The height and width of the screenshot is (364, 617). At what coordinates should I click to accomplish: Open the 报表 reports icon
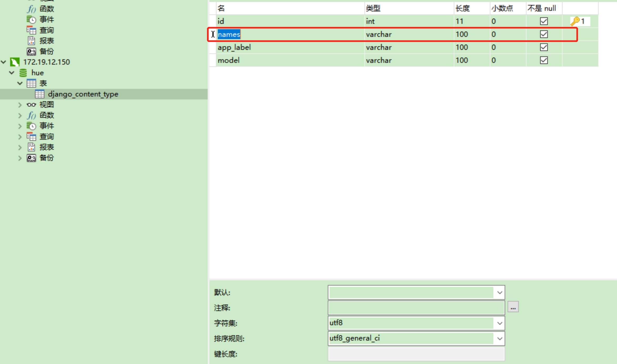[31, 147]
